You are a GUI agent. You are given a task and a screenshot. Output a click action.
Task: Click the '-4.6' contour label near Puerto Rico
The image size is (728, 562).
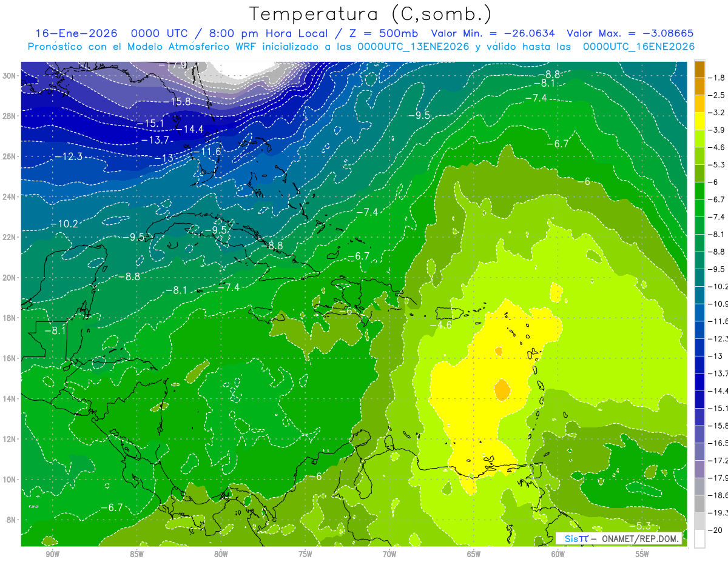click(440, 325)
